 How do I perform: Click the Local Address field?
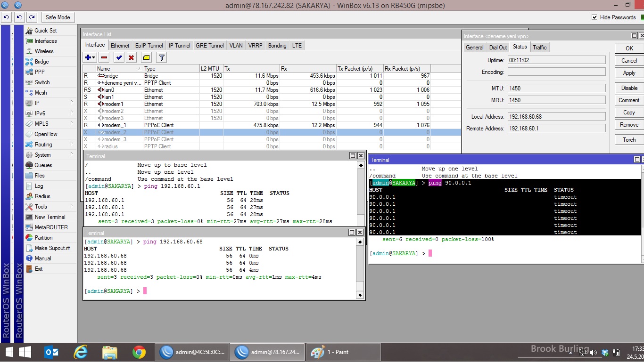tap(556, 117)
